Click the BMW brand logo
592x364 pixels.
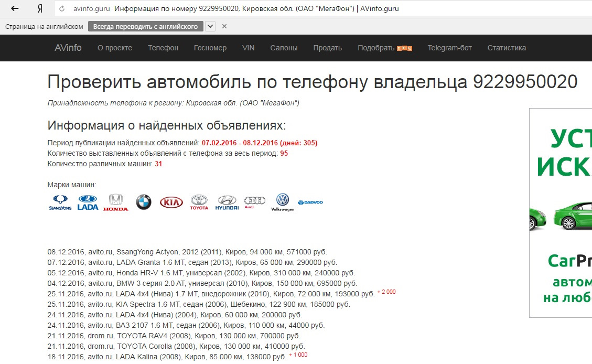(144, 202)
